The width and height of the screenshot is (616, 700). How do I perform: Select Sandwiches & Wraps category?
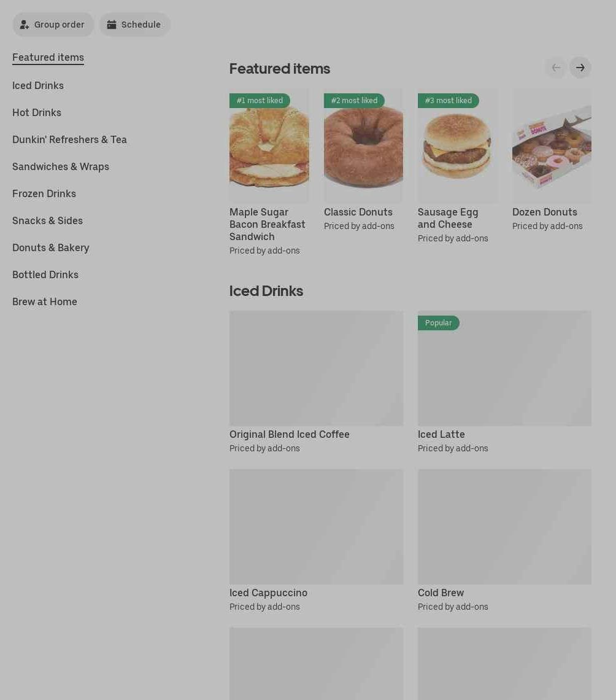coord(61,166)
